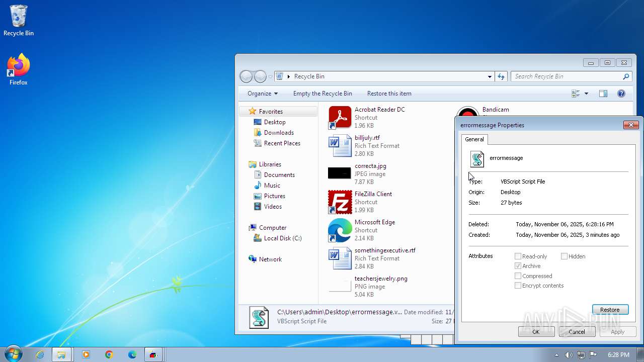Select the Acrobat Reader DC shortcut icon

tap(340, 118)
